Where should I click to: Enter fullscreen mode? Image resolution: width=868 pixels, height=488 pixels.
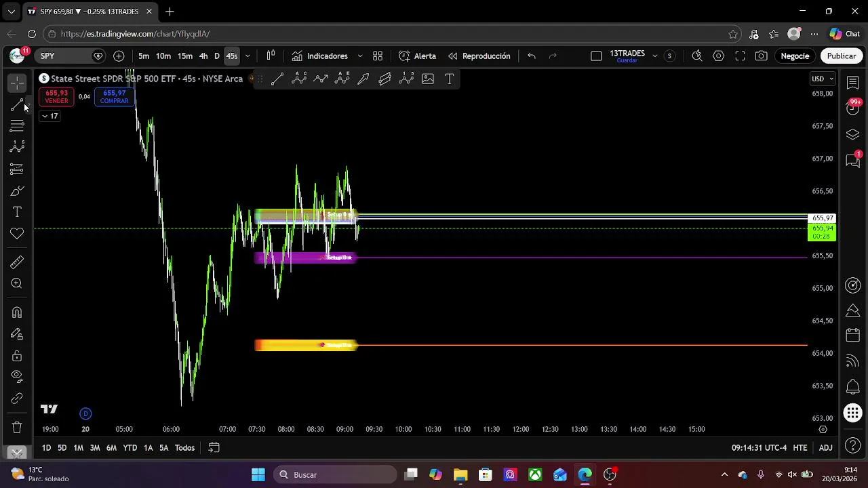(x=740, y=56)
